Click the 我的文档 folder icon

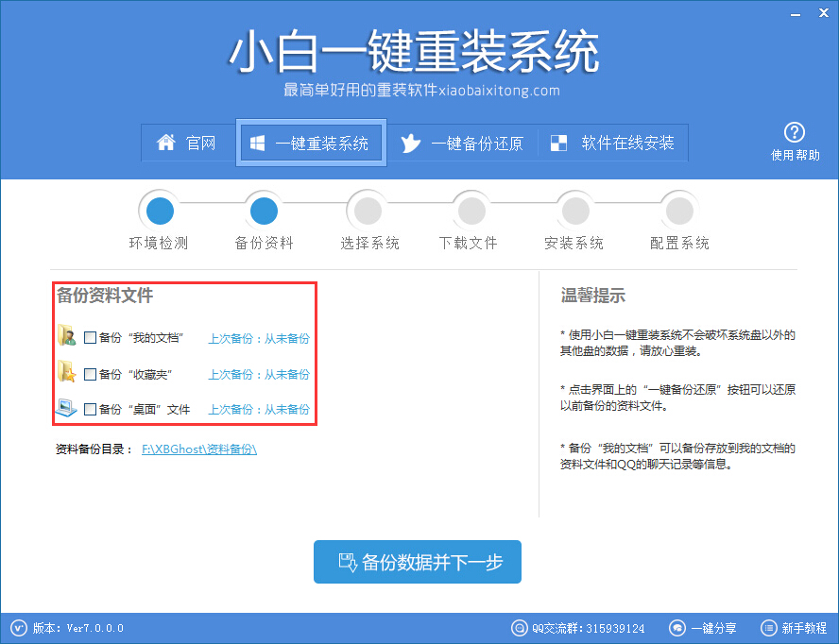coord(66,336)
